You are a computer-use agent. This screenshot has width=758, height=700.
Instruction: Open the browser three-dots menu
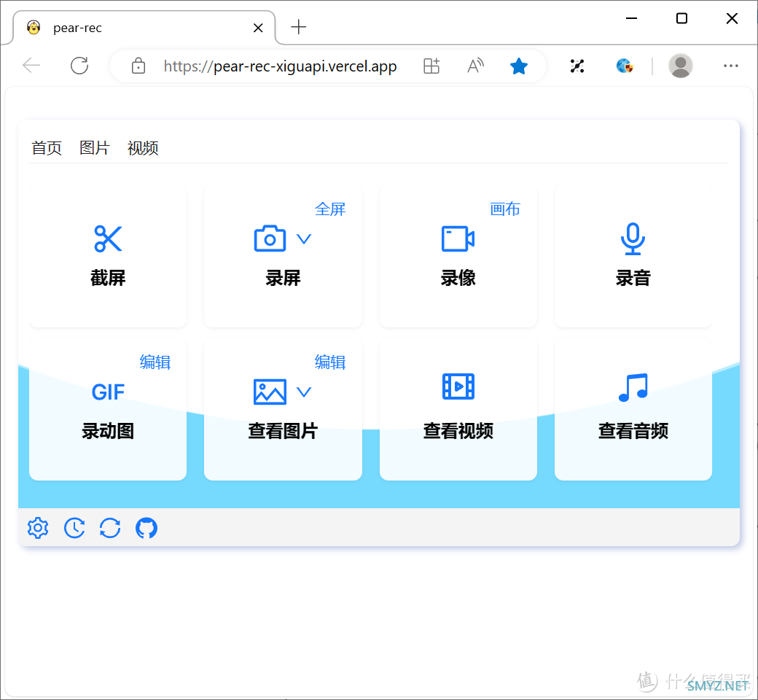(730, 66)
